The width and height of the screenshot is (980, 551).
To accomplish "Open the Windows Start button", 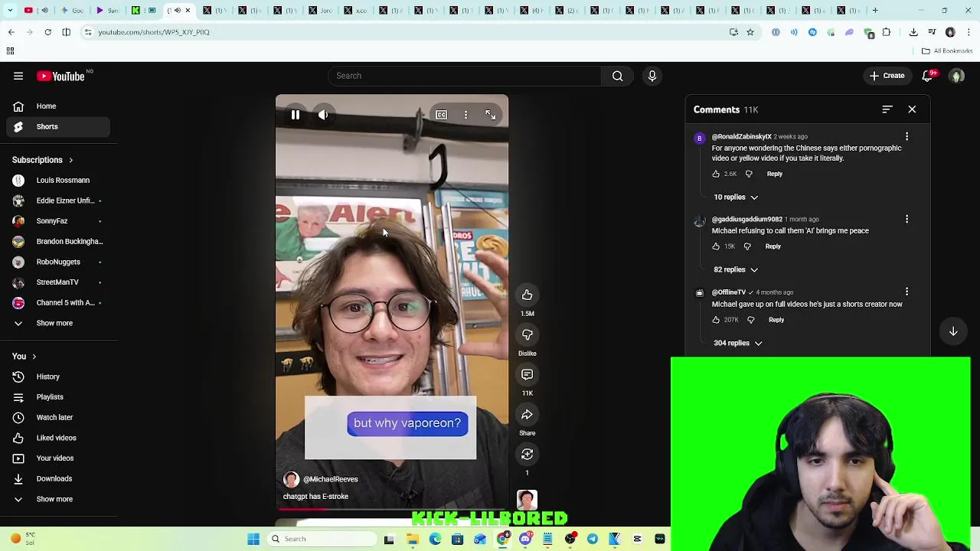I will click(x=253, y=539).
